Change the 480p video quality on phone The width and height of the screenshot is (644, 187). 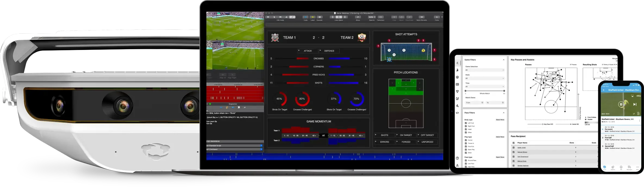[x=639, y=96]
